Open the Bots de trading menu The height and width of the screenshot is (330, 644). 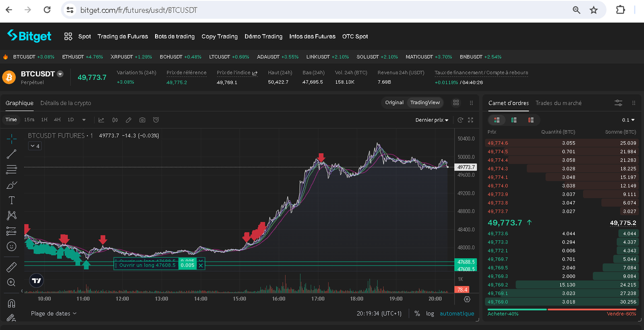174,37
